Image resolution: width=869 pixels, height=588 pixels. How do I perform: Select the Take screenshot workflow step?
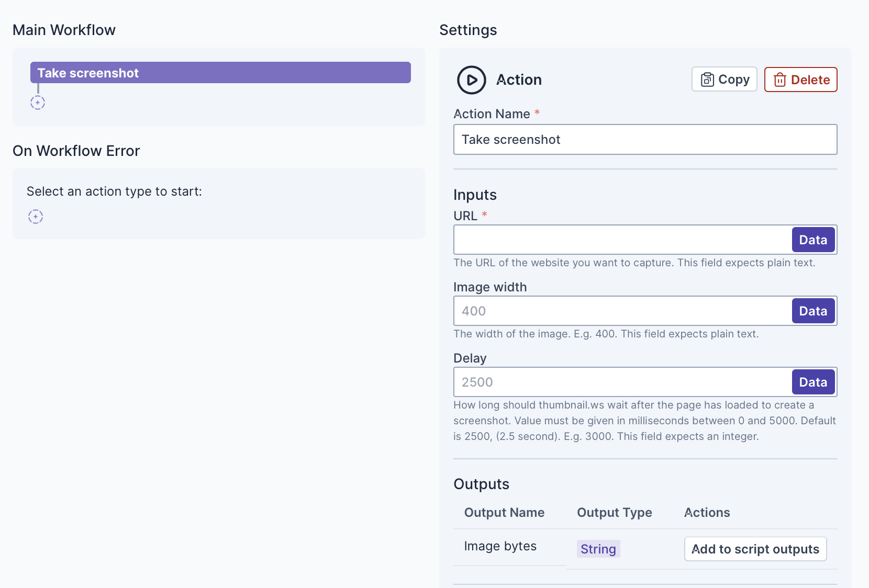(x=220, y=73)
